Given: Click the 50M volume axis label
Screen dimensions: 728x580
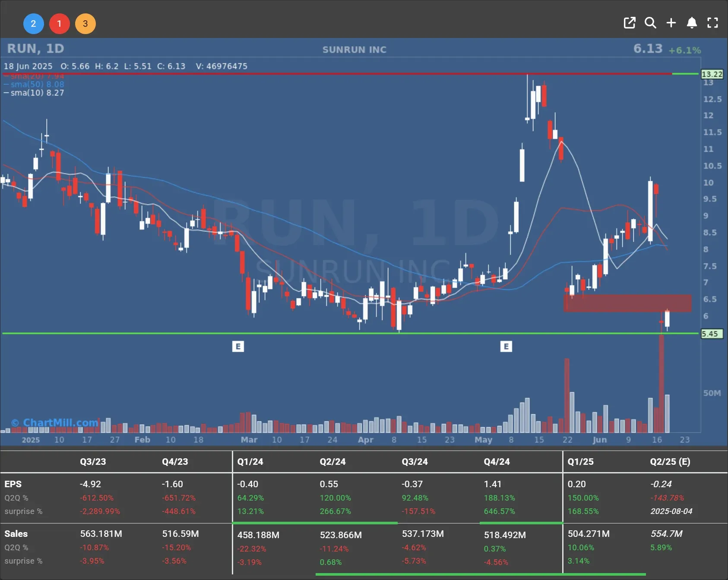Looking at the screenshot, I should coord(712,393).
